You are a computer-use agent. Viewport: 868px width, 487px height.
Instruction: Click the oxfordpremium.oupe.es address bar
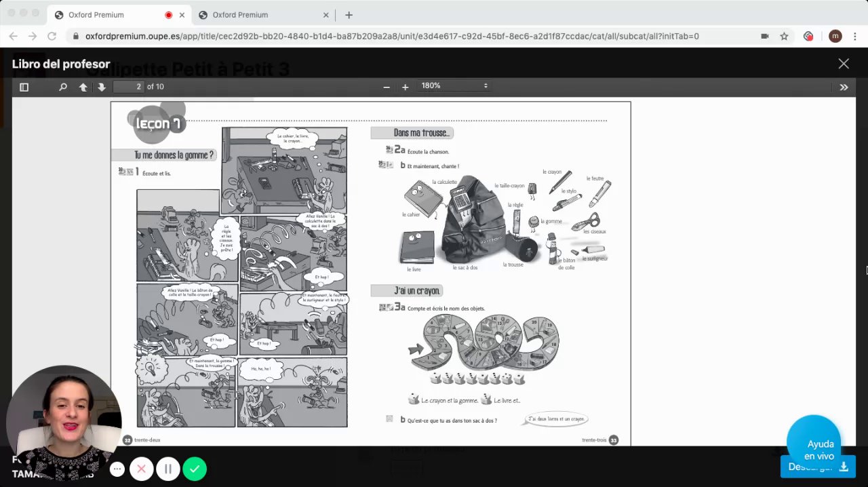point(392,36)
